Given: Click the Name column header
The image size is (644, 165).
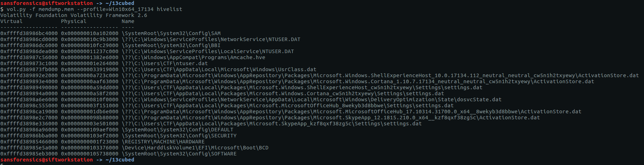Looking at the screenshot, I should (x=128, y=21).
